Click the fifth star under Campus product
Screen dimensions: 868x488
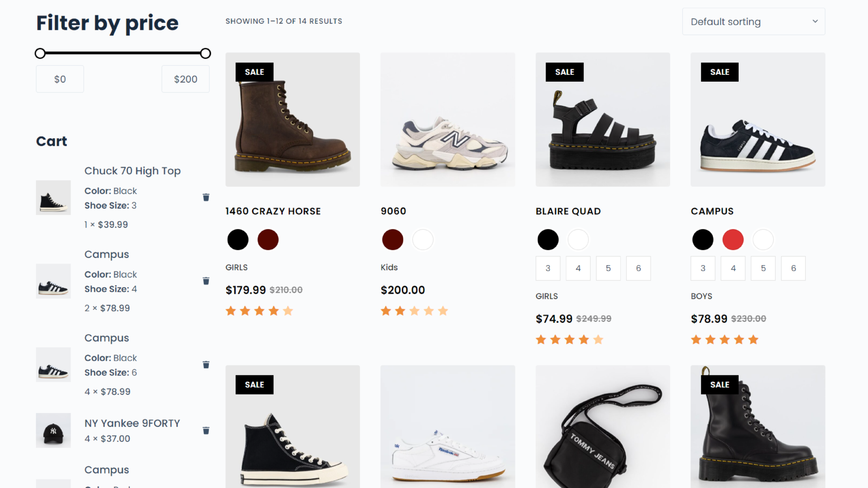753,340
